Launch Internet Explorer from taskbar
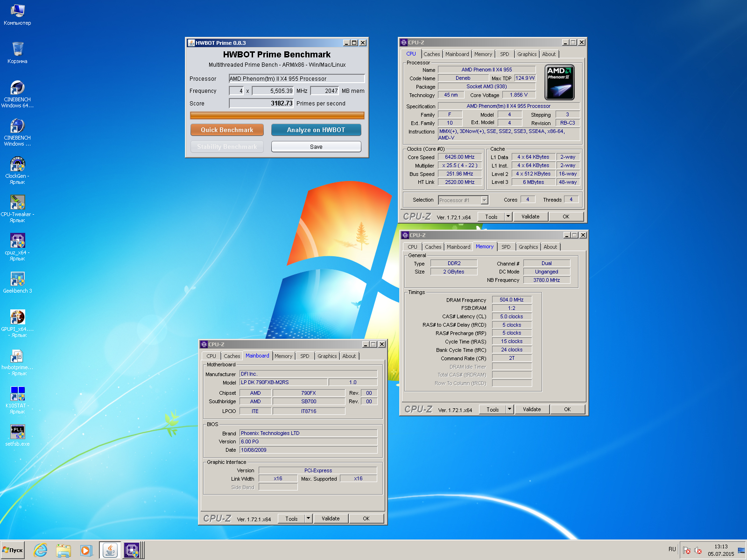Screen dimensions: 747x560 pos(41,550)
